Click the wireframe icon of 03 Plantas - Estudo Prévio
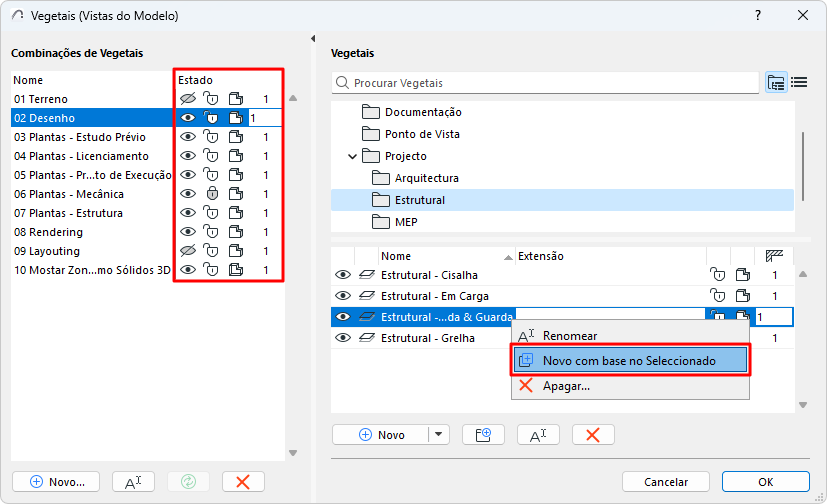 [236, 137]
